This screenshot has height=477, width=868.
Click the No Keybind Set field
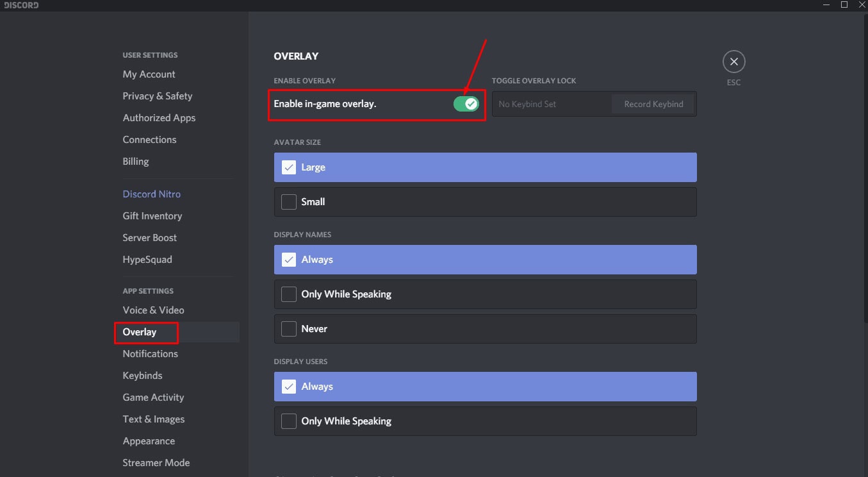click(551, 104)
